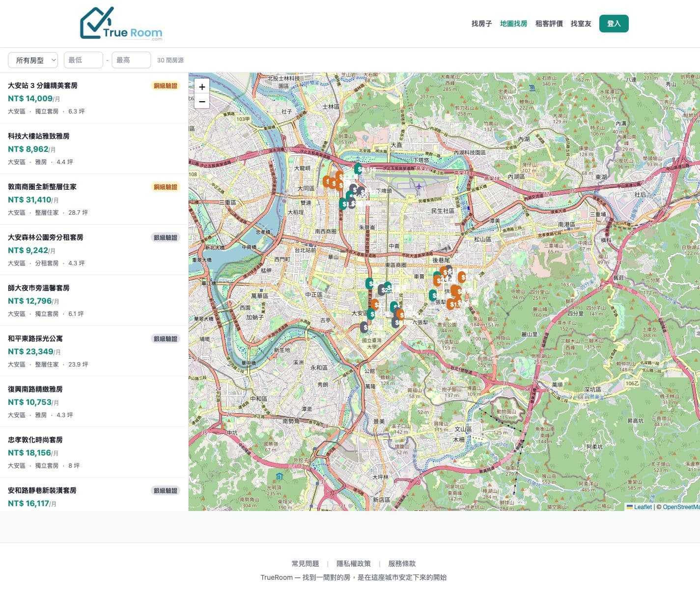Image resolution: width=700 pixels, height=598 pixels.
Task: Open the OpenStreetMap attribution link
Action: [681, 507]
